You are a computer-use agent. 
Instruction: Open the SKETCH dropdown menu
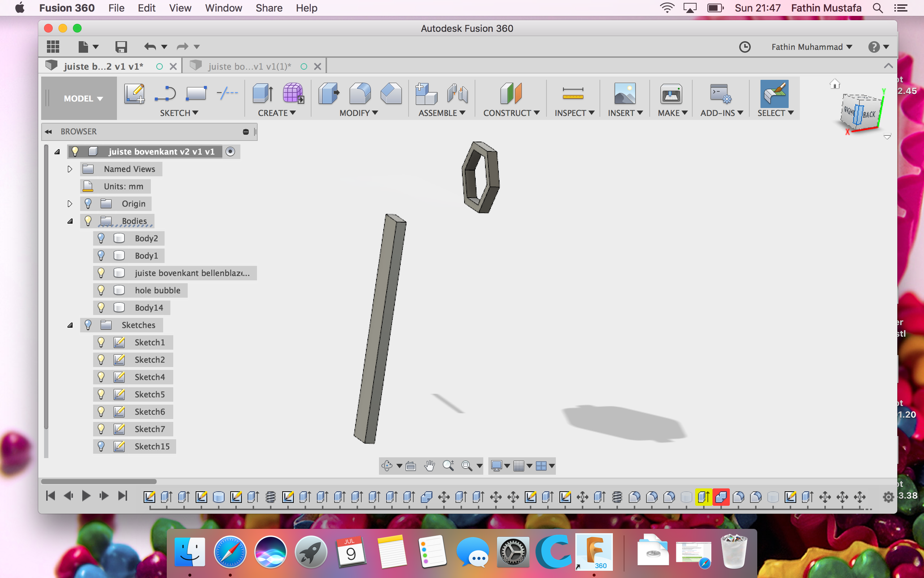tap(179, 113)
